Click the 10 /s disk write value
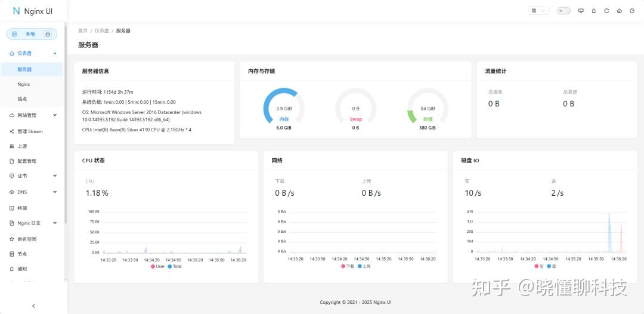 (473, 193)
